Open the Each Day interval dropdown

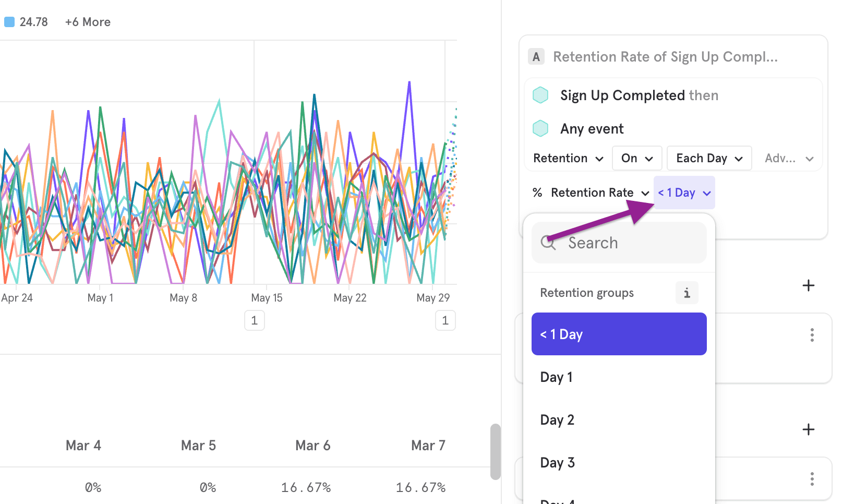(x=708, y=158)
